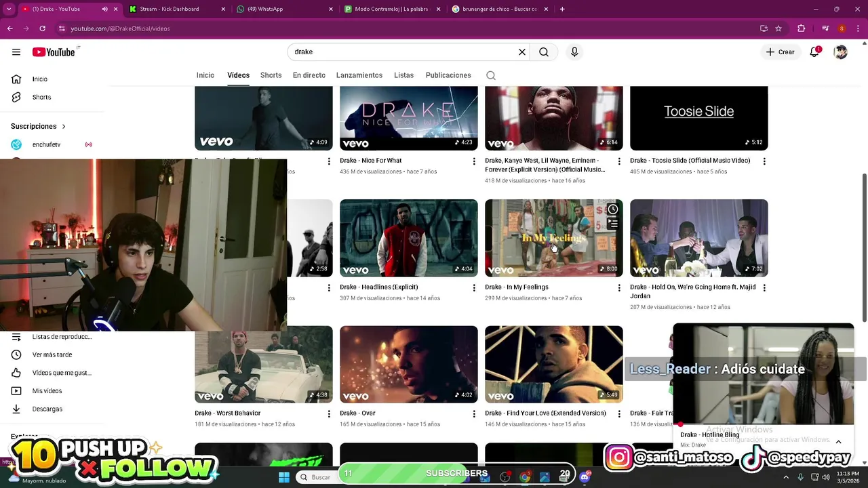Screen dimensions: 868x488
Task: Open the tab search dropdown arrow
Action: (x=9, y=9)
